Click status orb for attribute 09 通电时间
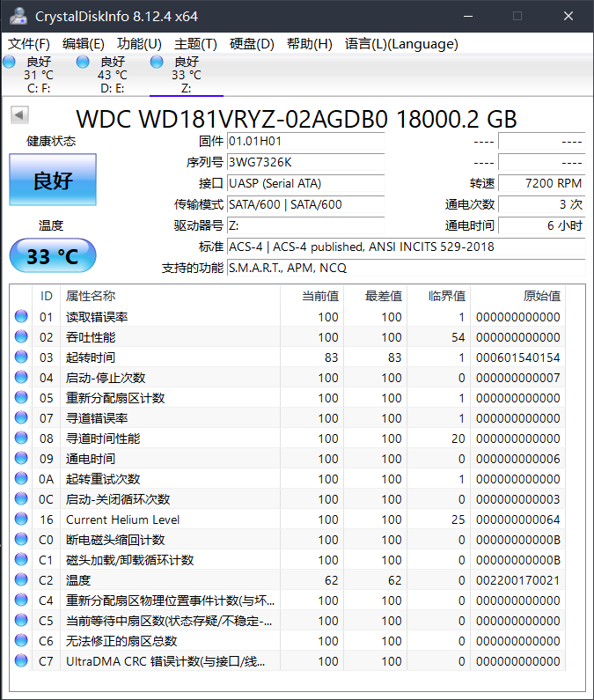 (x=21, y=458)
